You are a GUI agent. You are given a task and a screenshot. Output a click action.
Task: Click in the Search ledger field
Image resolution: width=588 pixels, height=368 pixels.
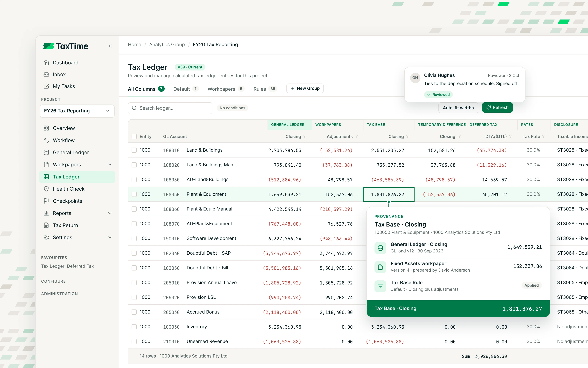[x=170, y=108]
